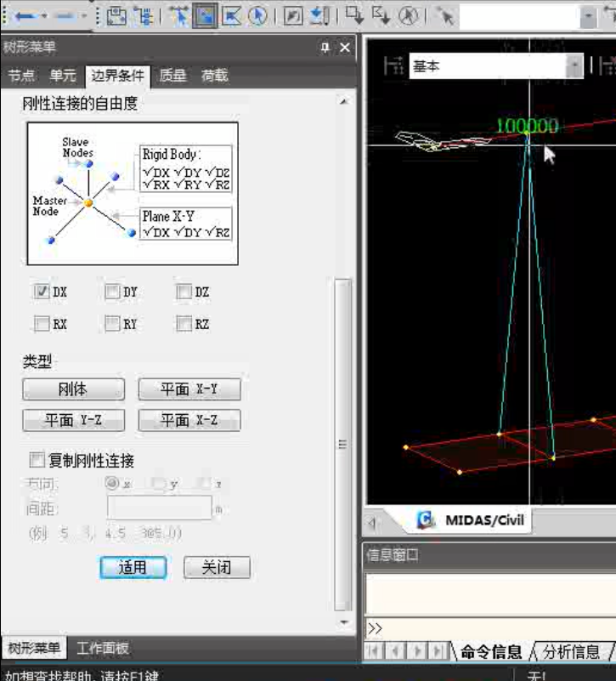
Task: Click the 关闭 close button
Action: tap(217, 567)
